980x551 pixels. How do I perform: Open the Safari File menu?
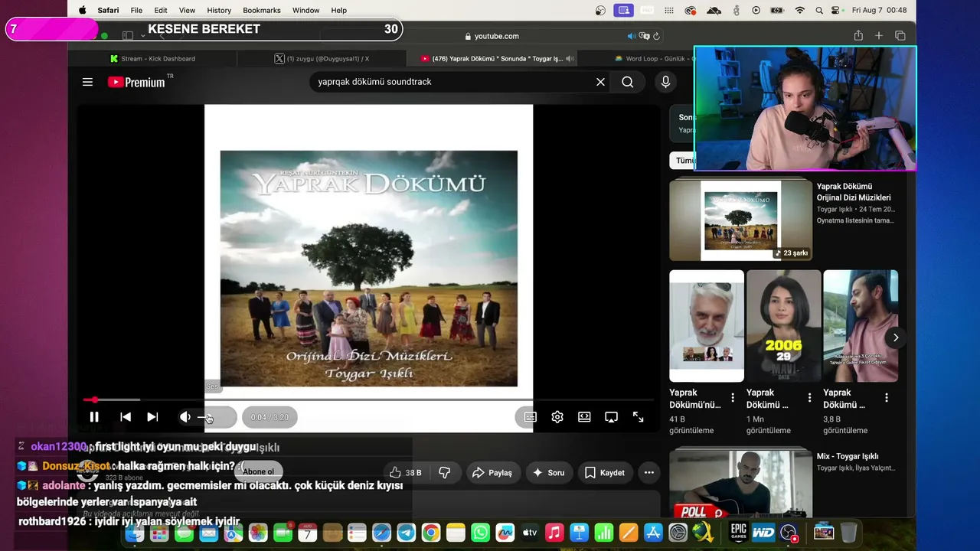136,10
